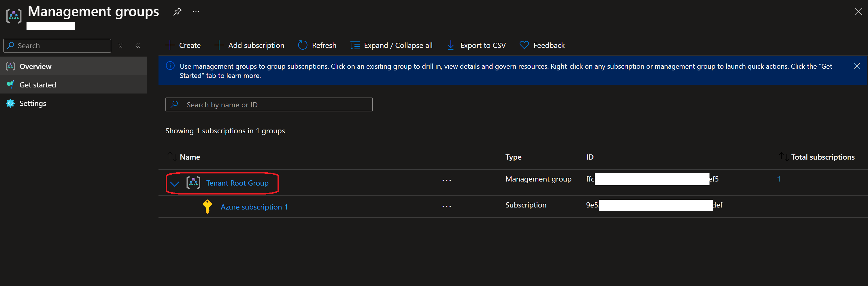
Task: Click the Tenant Root Group icon
Action: click(193, 183)
